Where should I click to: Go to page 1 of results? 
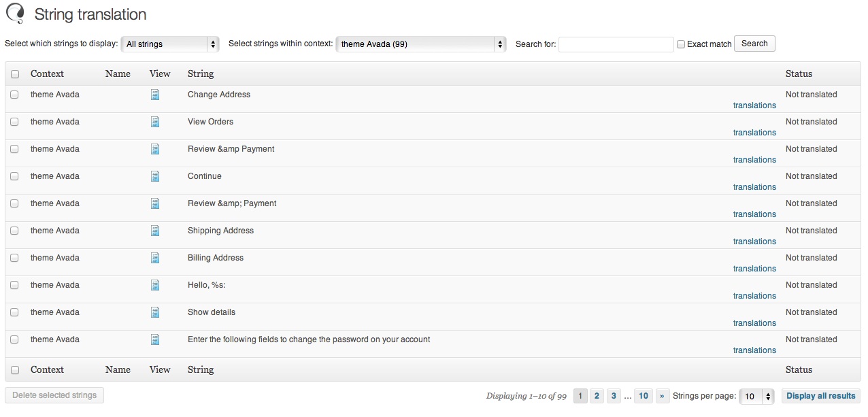[x=580, y=396]
